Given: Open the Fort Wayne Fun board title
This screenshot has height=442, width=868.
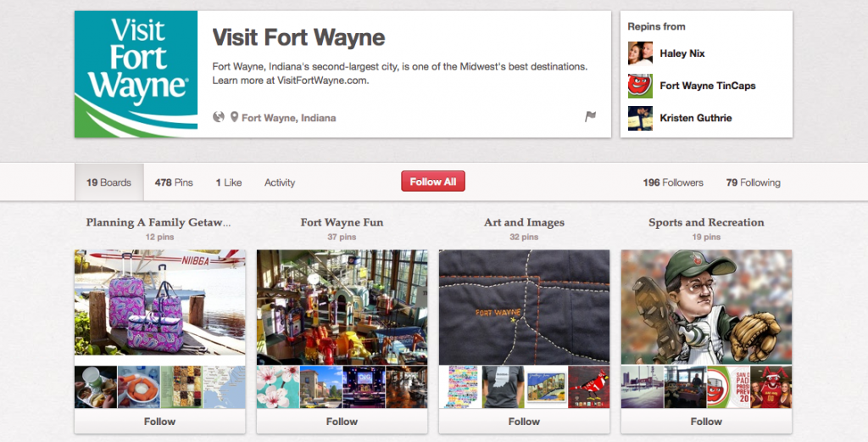Looking at the screenshot, I should click(342, 222).
